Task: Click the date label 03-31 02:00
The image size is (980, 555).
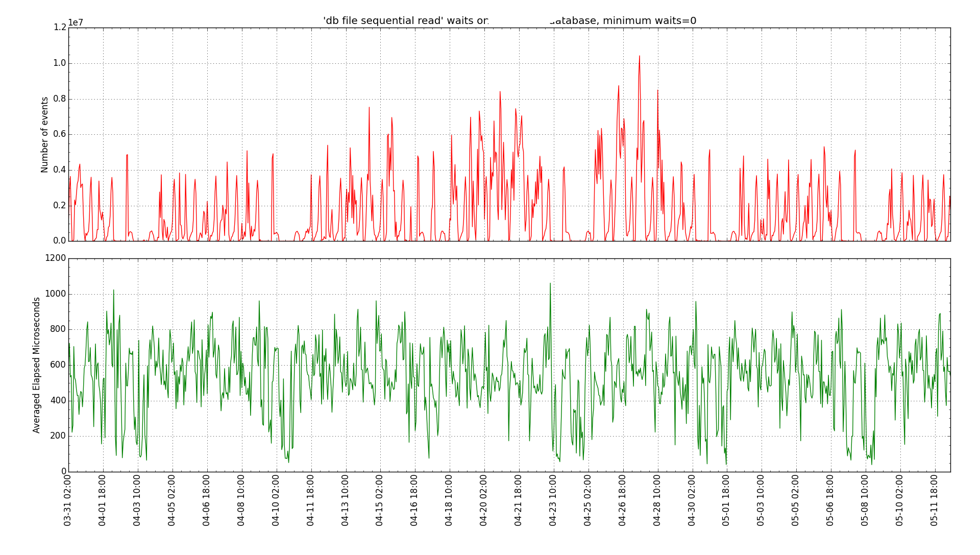Action: click(x=67, y=500)
